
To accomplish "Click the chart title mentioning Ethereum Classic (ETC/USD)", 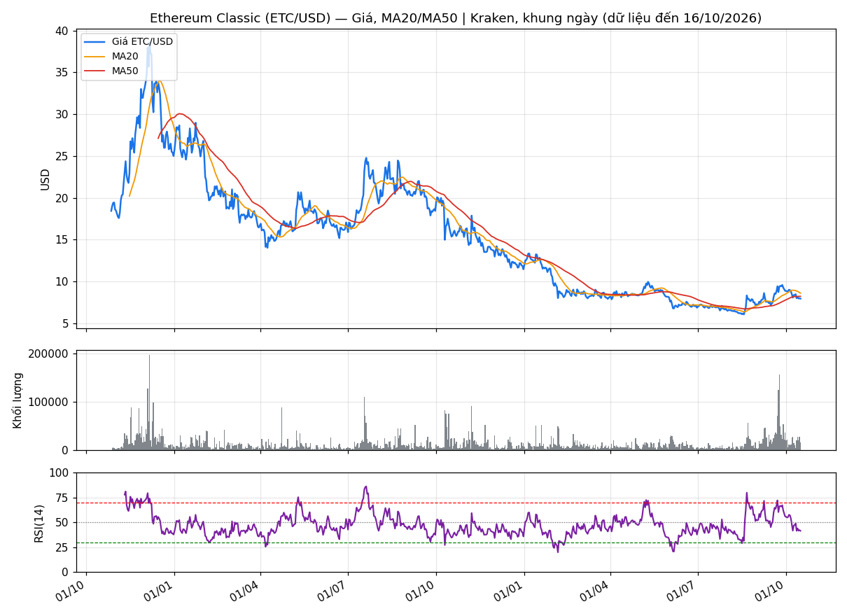I will tap(456, 18).
